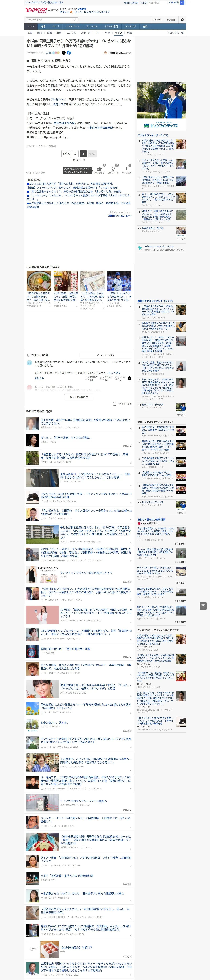Open the トップ navigation tab

click(31, 27)
